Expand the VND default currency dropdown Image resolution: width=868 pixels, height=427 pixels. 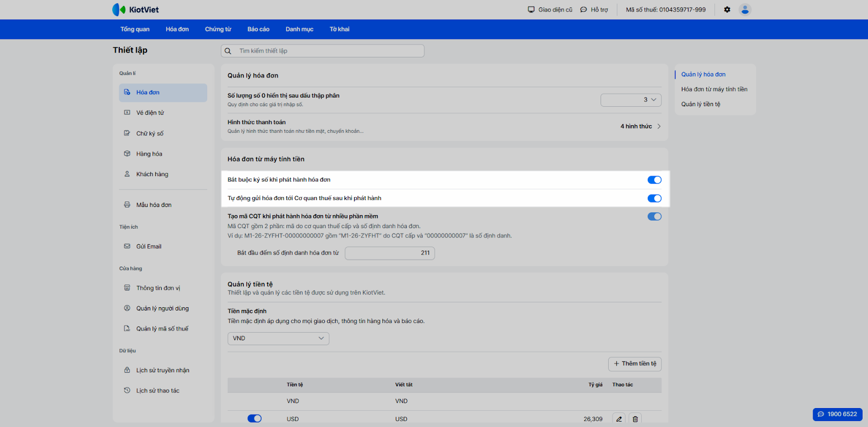[x=278, y=338]
